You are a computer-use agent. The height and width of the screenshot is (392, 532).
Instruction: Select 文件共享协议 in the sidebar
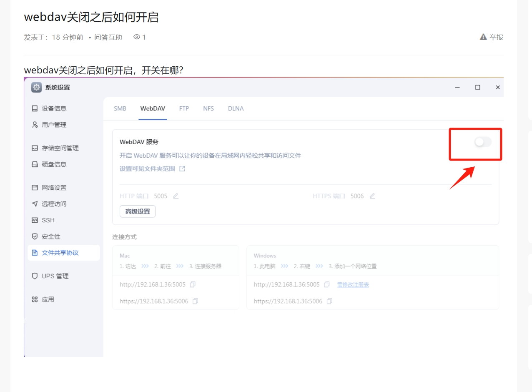[x=64, y=253]
